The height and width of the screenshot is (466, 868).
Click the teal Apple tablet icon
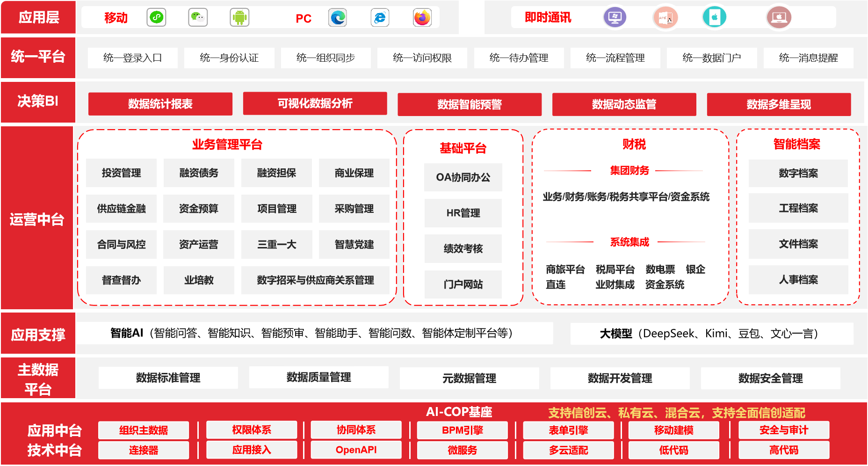[x=714, y=18]
